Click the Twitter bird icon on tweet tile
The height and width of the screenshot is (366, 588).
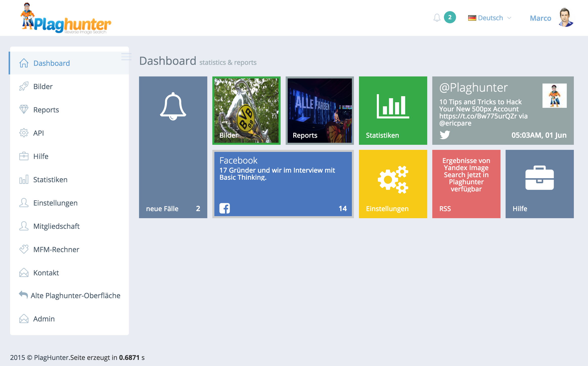point(445,135)
